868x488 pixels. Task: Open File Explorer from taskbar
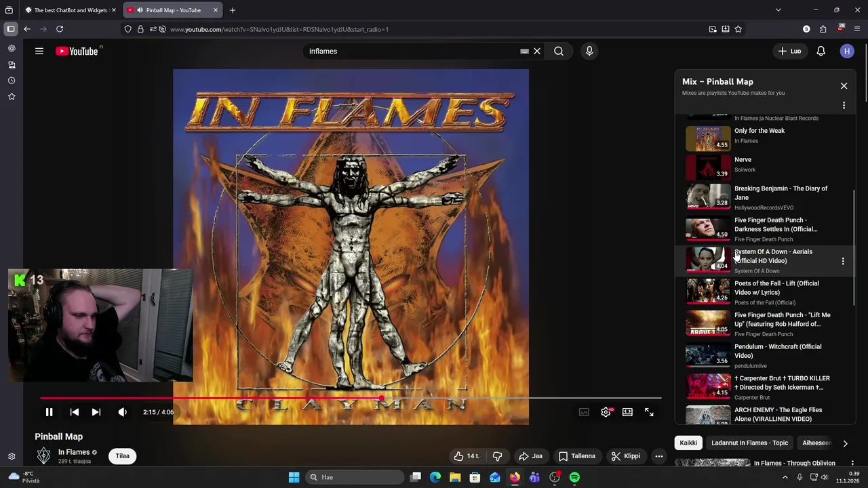[x=455, y=477]
